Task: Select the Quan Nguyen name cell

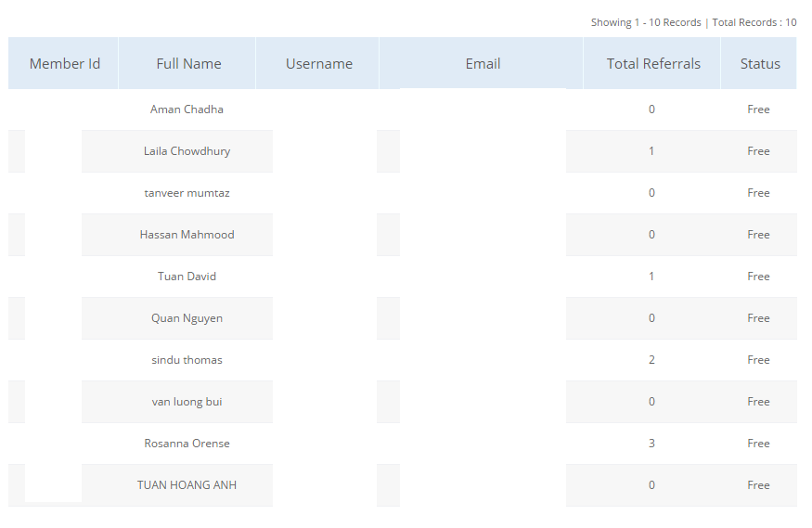Action: click(x=187, y=318)
